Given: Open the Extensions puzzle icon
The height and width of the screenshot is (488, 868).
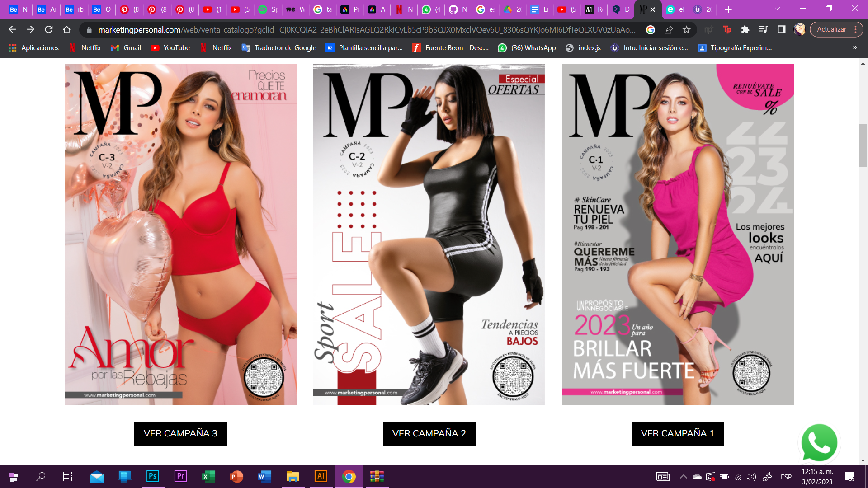Looking at the screenshot, I should 745,29.
